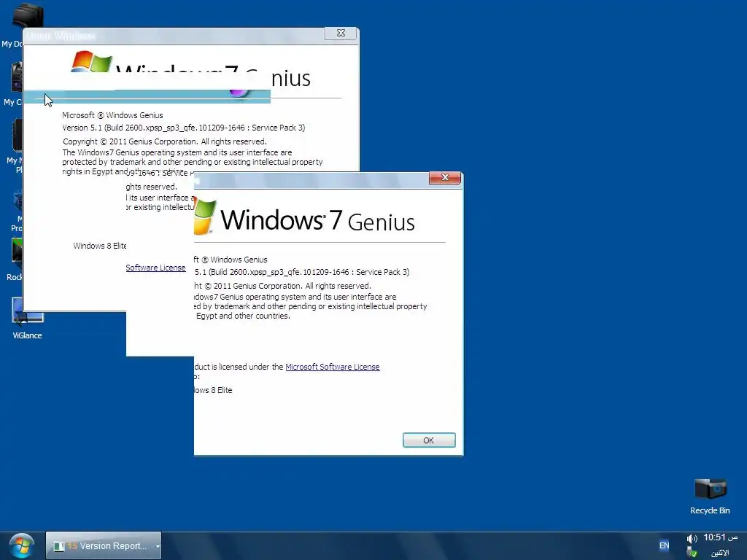Click the 10:51 taskbar clock
The width and height of the screenshot is (747, 560).
click(720, 537)
